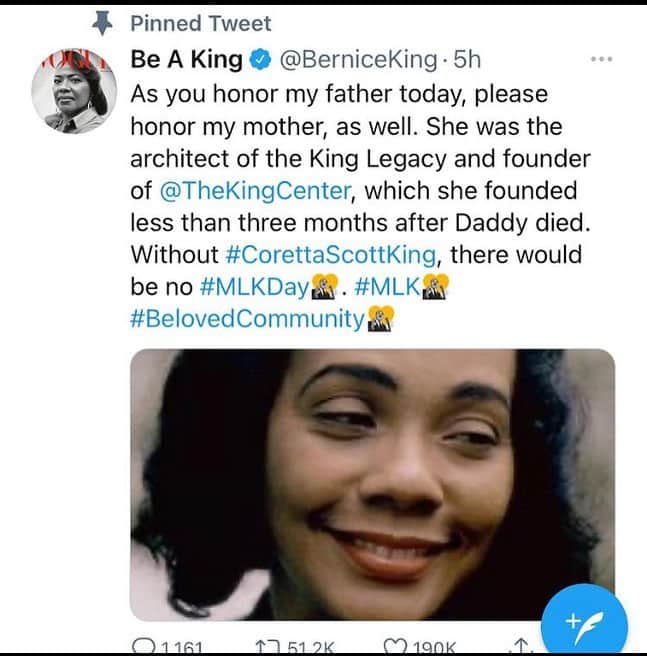The width and height of the screenshot is (647, 656).
Task: Tap the share arrow icon
Action: 520,646
